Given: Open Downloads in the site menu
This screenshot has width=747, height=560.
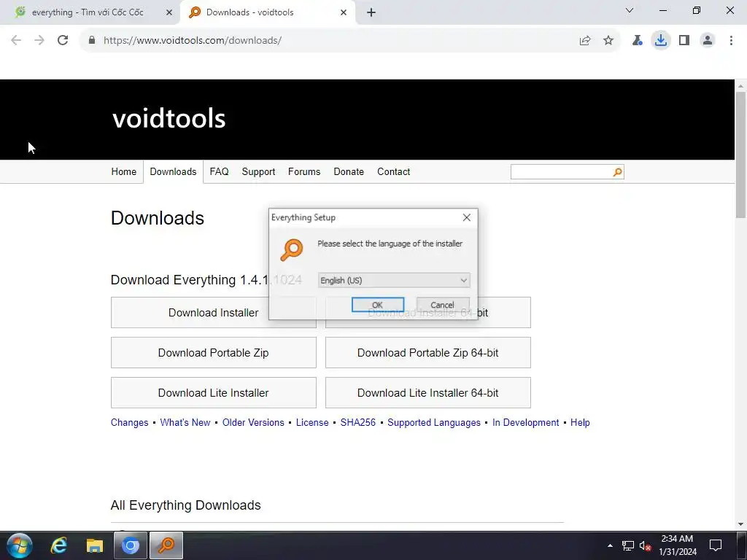Looking at the screenshot, I should pyautogui.click(x=173, y=172).
